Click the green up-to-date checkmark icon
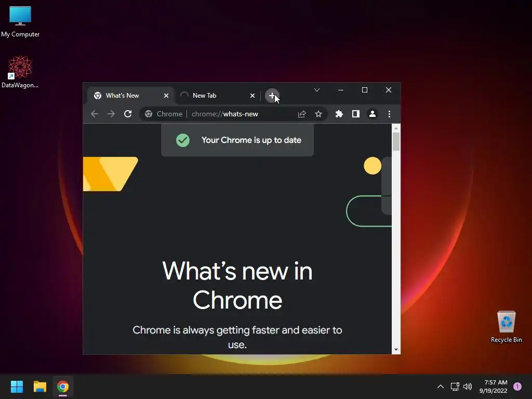 (x=183, y=140)
